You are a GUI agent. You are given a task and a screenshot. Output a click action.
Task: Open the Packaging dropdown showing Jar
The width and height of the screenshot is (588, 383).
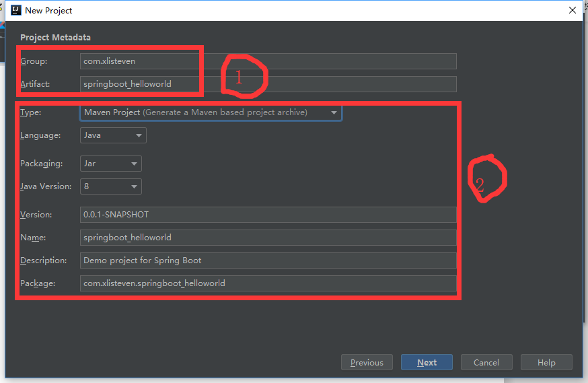pyautogui.click(x=110, y=164)
